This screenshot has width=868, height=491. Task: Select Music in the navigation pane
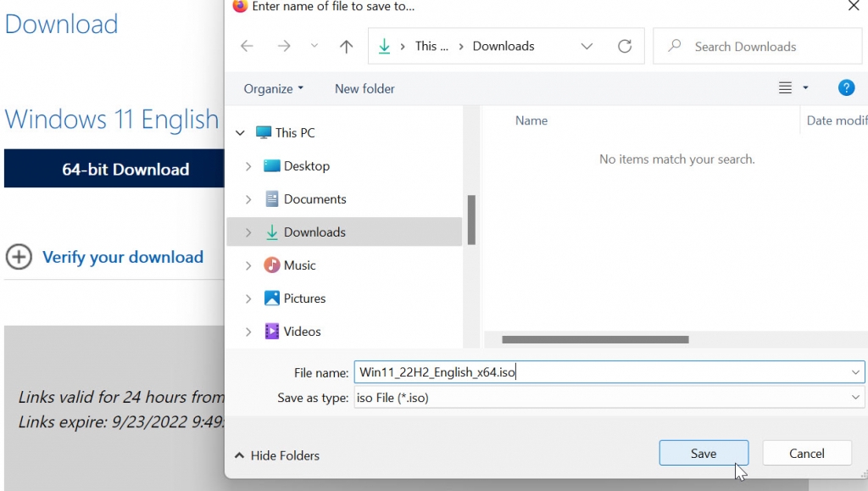(299, 265)
